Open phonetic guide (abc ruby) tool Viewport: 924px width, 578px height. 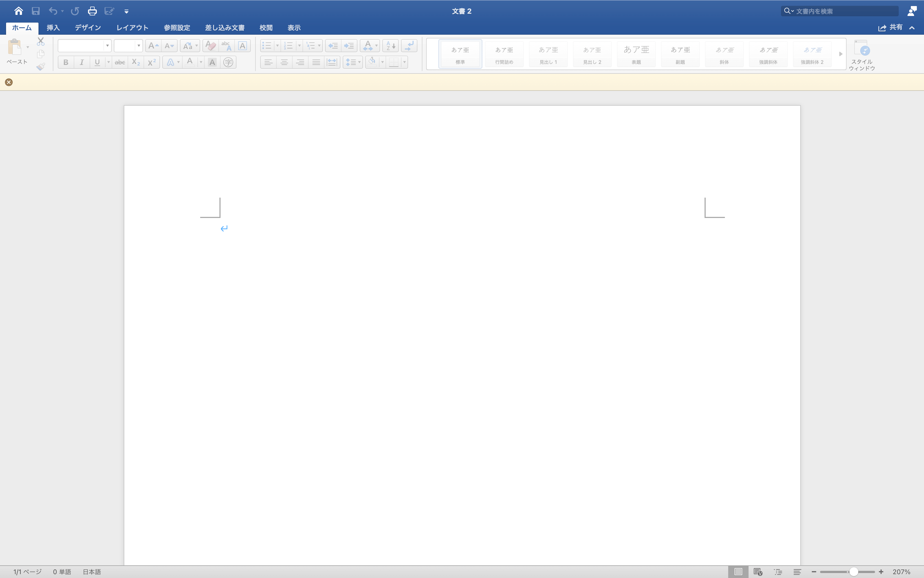(226, 46)
